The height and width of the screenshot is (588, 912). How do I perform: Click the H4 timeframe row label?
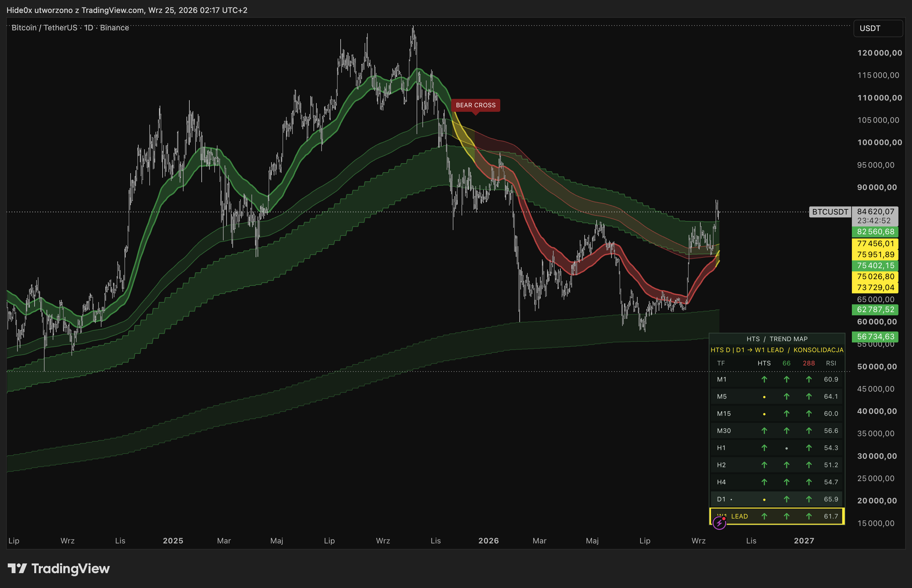pos(721,482)
